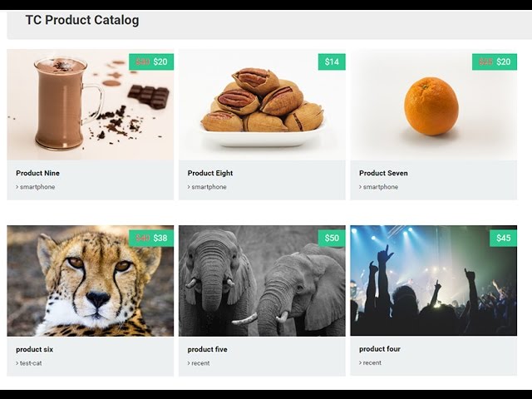
Task: Select smartphone category under Product Nine
Action: pyautogui.click(x=37, y=187)
